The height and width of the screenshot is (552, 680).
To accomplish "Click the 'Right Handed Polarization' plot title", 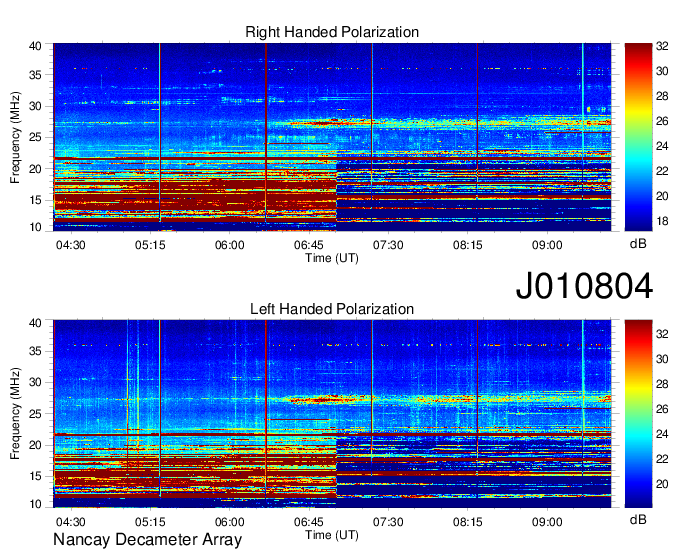I will [x=332, y=33].
